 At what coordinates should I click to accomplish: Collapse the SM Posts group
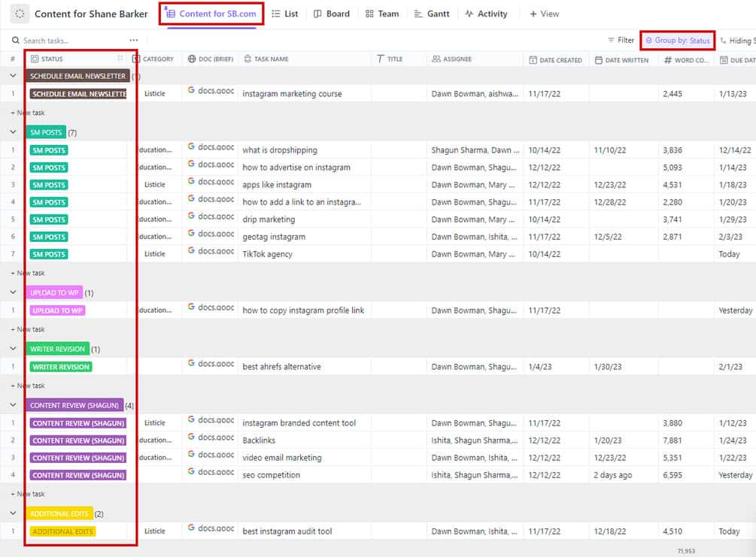click(x=13, y=132)
